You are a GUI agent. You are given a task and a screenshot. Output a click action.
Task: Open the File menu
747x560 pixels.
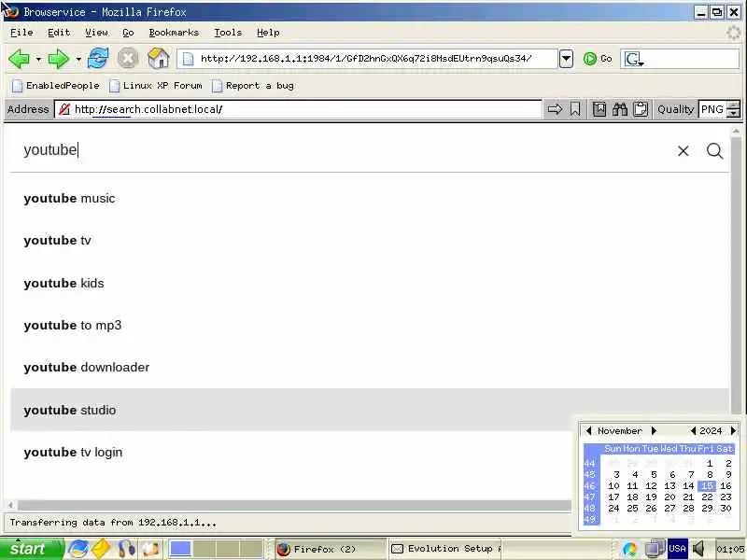pyautogui.click(x=21, y=33)
